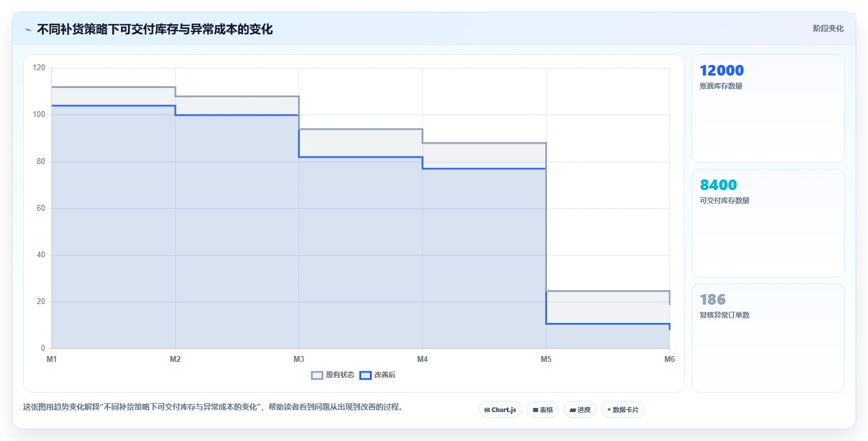This screenshot has height=441, width=868.
Task: Click the 可交付库存数量 label
Action: click(725, 201)
